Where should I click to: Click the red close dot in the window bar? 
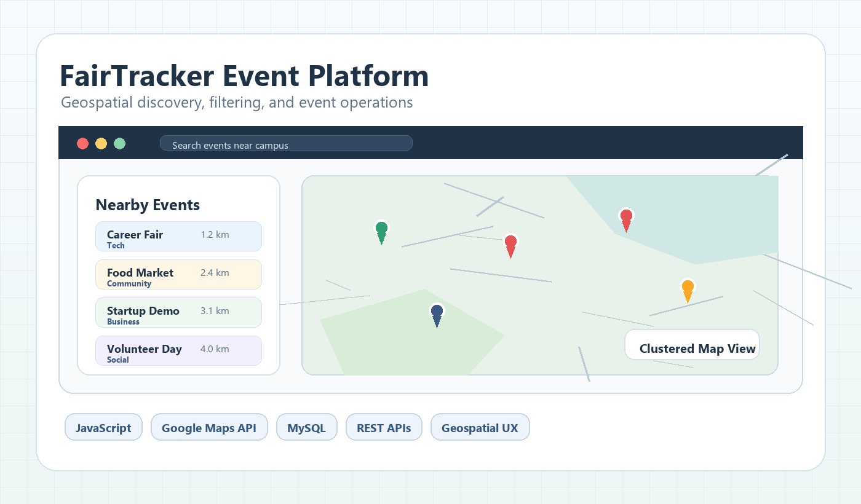click(83, 144)
